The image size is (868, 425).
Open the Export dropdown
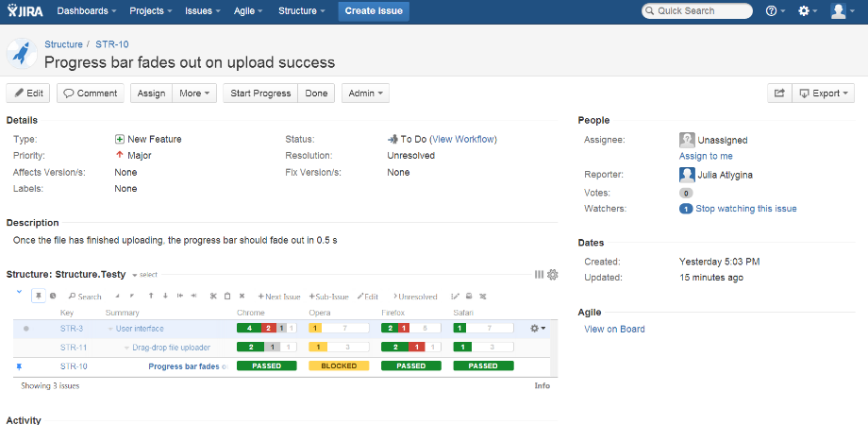point(823,93)
